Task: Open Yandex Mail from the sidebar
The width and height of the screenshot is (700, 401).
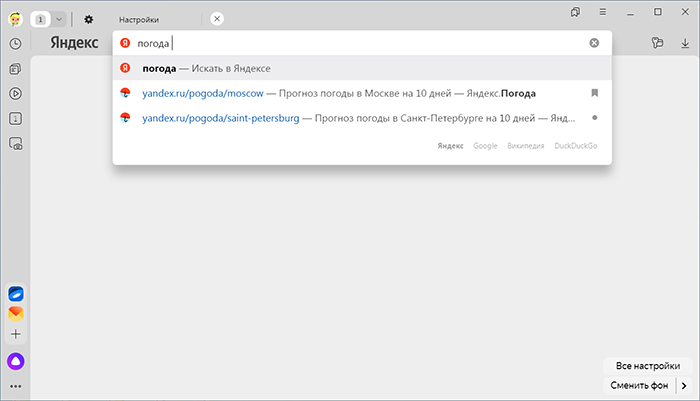Action: tap(16, 313)
